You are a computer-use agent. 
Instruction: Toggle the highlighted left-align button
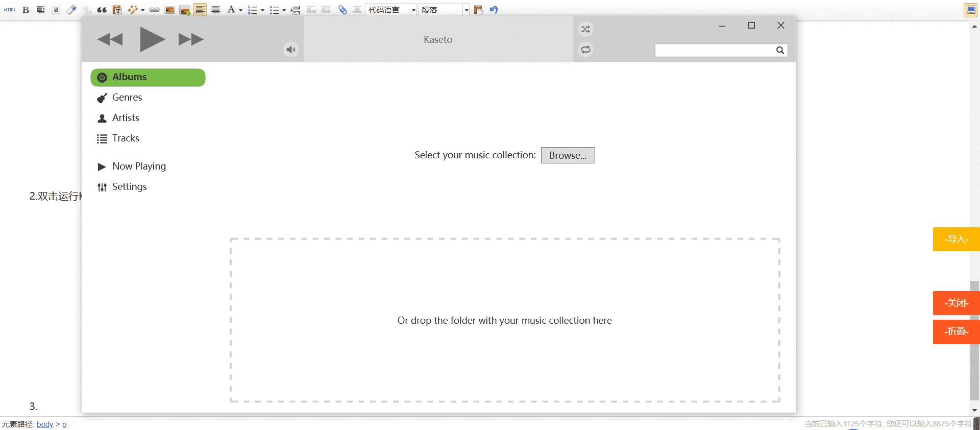200,10
